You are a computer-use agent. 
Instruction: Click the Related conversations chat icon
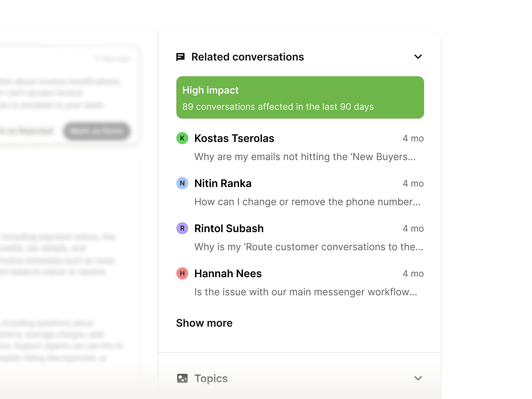click(180, 57)
